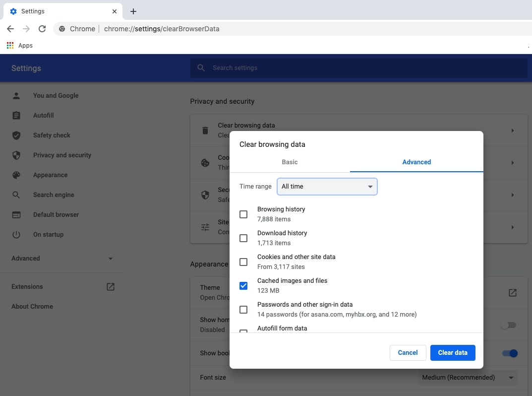Click the Cancel button
Image resolution: width=532 pixels, height=396 pixels.
(x=408, y=353)
